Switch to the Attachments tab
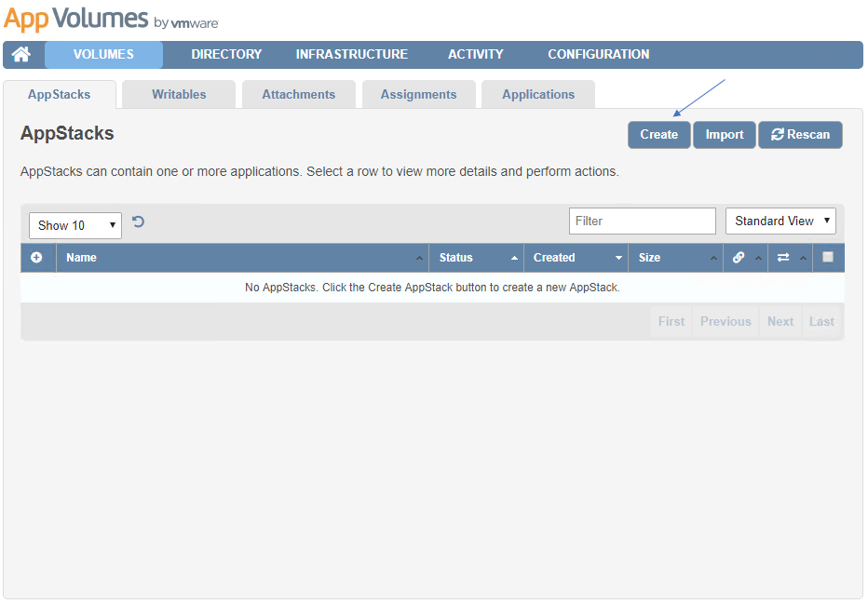868x604 pixels. (299, 95)
